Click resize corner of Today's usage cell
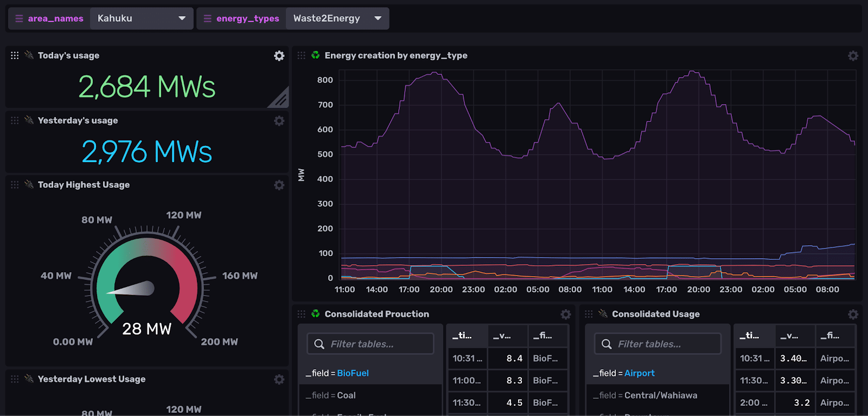 [280, 99]
